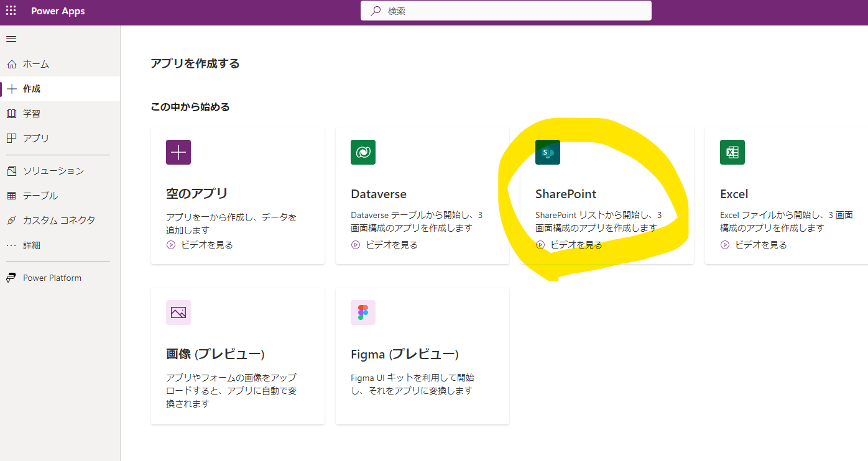Click the play icon under Excel
The height and width of the screenshot is (461, 868).
[x=725, y=245]
